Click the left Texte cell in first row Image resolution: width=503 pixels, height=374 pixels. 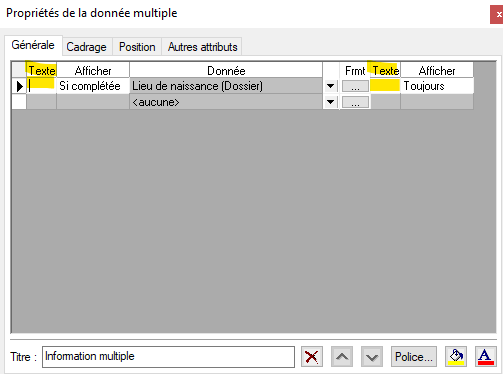(x=41, y=86)
